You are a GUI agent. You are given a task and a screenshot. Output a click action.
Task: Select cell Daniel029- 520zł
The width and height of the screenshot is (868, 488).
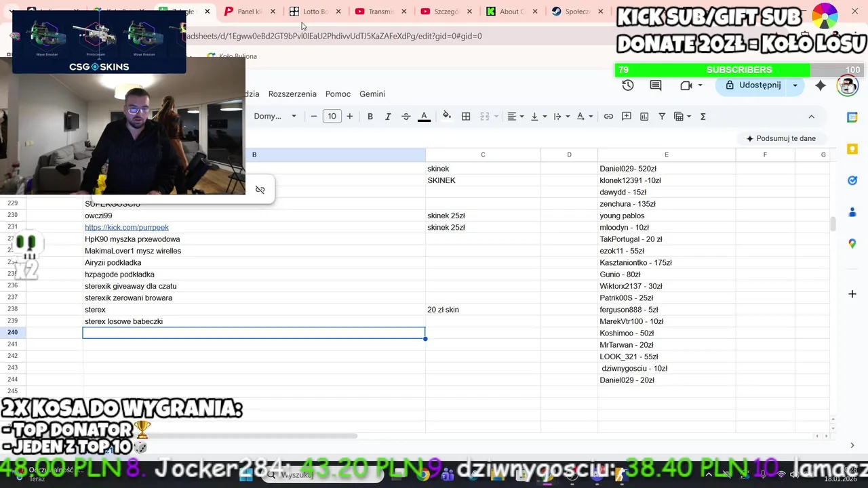coord(667,169)
